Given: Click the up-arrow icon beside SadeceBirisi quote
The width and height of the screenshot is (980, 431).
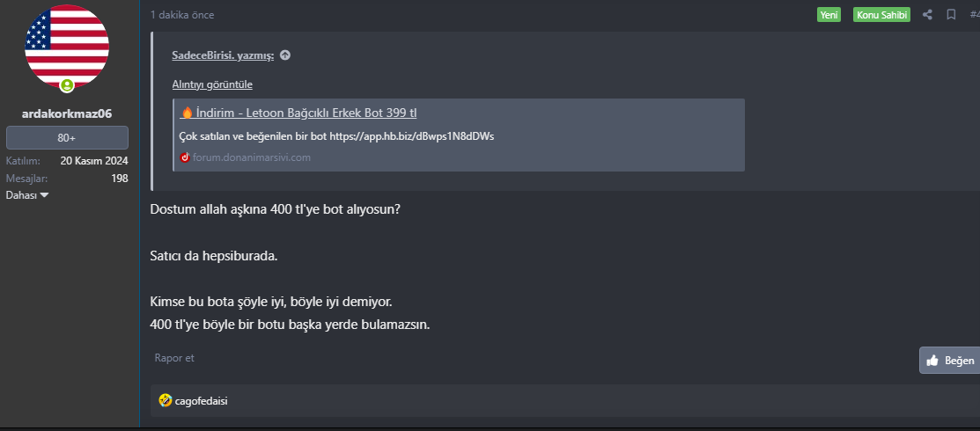Looking at the screenshot, I should coord(285,55).
